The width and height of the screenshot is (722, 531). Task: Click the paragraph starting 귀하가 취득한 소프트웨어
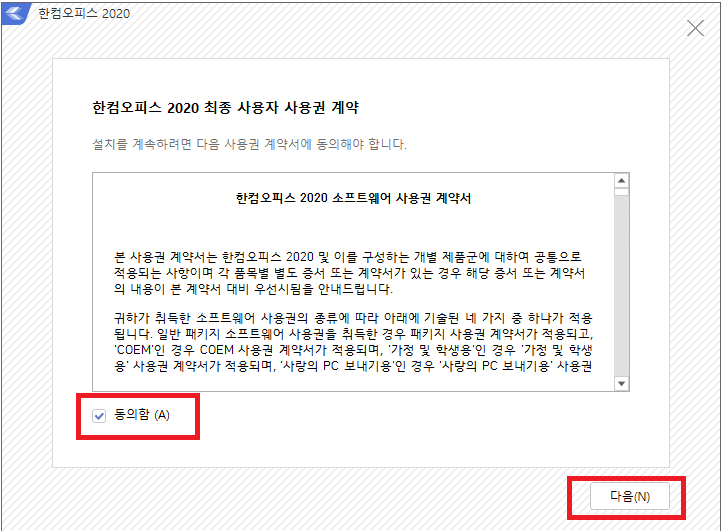[x=353, y=342]
